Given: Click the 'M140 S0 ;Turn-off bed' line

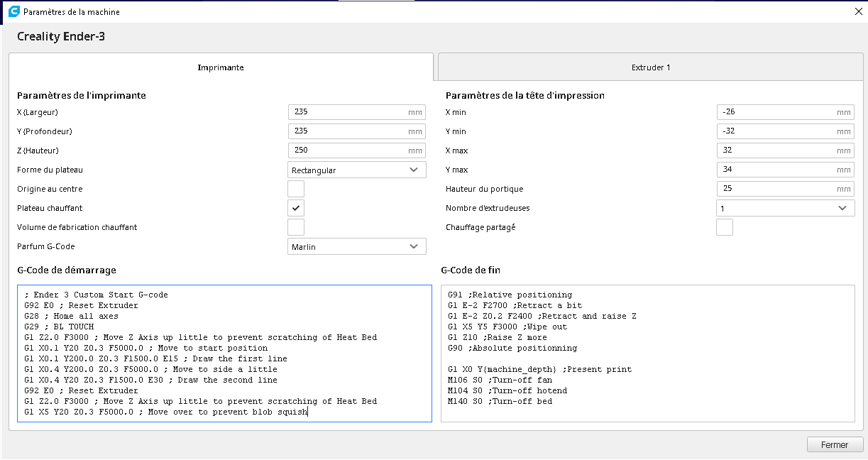Looking at the screenshot, I should coord(500,401).
